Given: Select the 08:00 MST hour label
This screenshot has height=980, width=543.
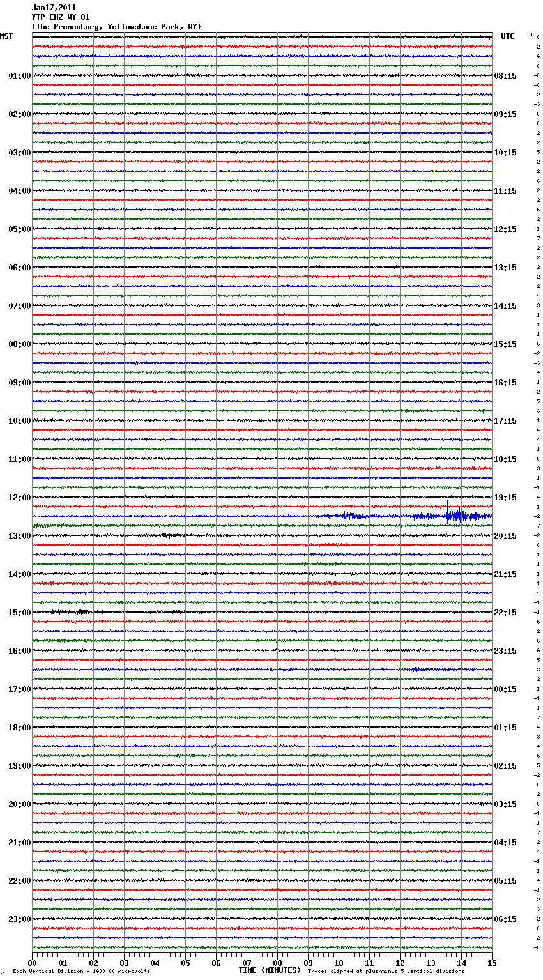Looking at the screenshot, I should (x=20, y=344).
